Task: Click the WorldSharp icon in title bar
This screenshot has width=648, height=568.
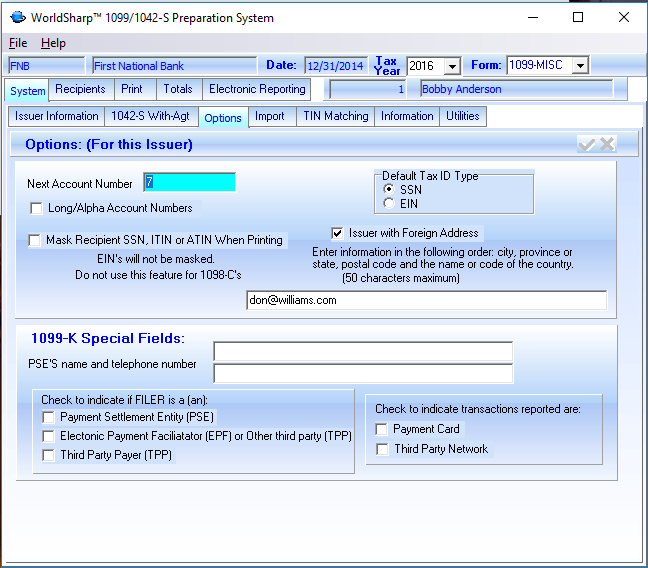Action: pyautogui.click(x=17, y=17)
